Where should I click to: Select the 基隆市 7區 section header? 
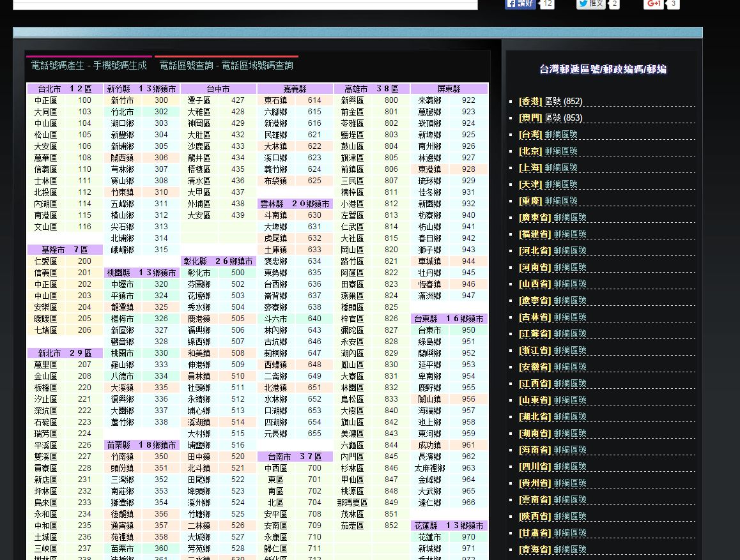[x=65, y=250]
